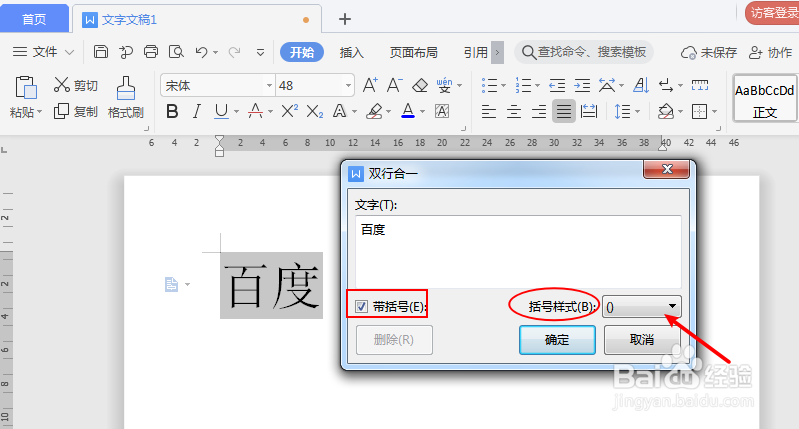Image resolution: width=799 pixels, height=429 pixels.
Task: Open the 文件 menu
Action: point(44,52)
